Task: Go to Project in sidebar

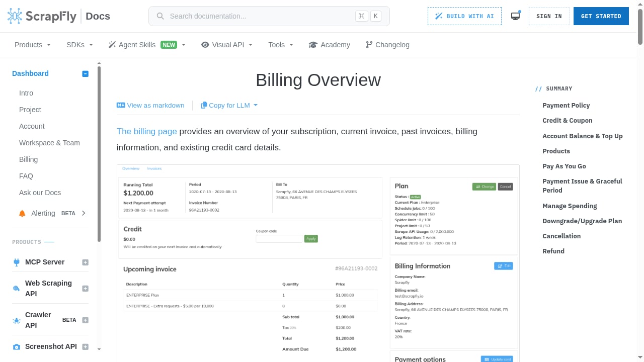Action: click(x=30, y=110)
